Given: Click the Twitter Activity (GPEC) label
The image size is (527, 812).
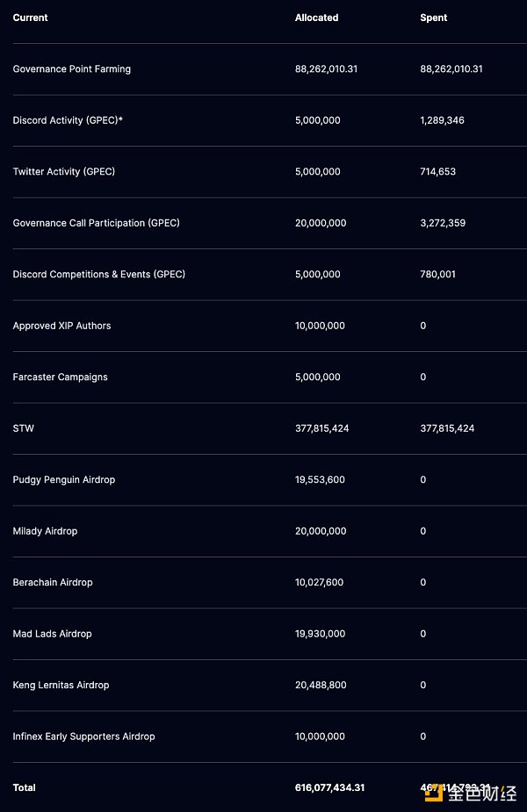Looking at the screenshot, I should click(x=64, y=172).
